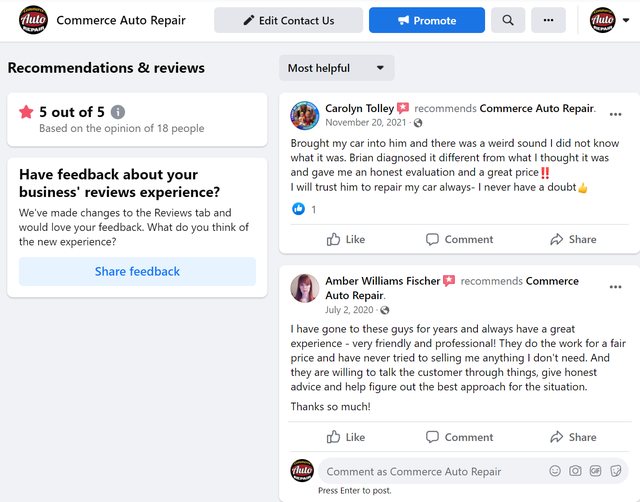This screenshot has height=502, width=640.
Task: Click the Comment as Commerce Auto Repair field
Action: pyautogui.click(x=430, y=471)
